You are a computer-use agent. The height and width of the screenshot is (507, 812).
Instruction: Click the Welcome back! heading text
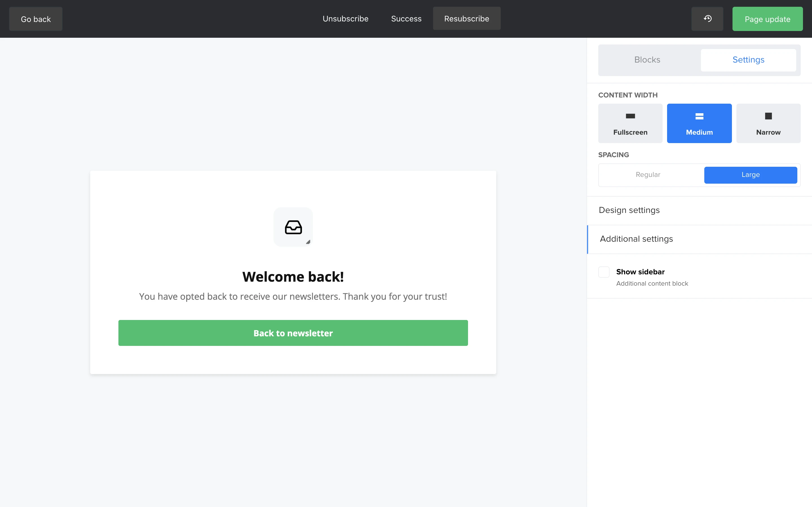(293, 277)
